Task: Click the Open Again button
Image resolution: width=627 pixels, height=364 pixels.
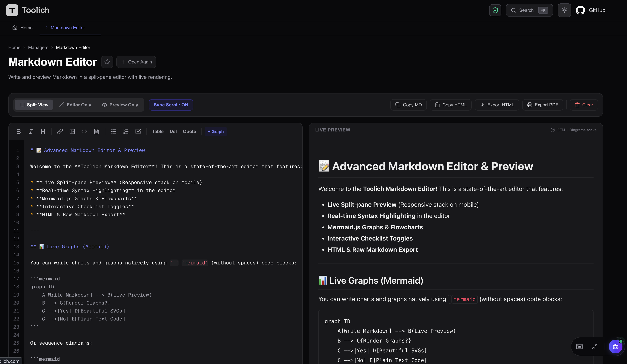Action: [x=136, y=62]
